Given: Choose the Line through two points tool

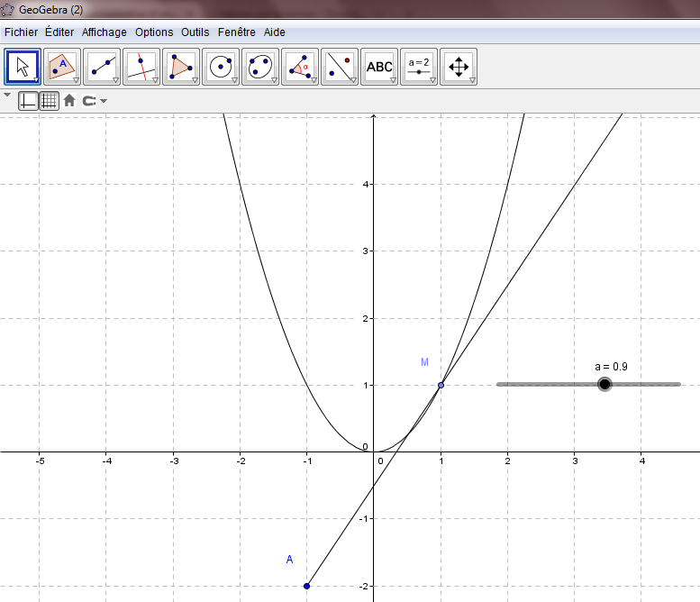Looking at the screenshot, I should (x=102, y=67).
